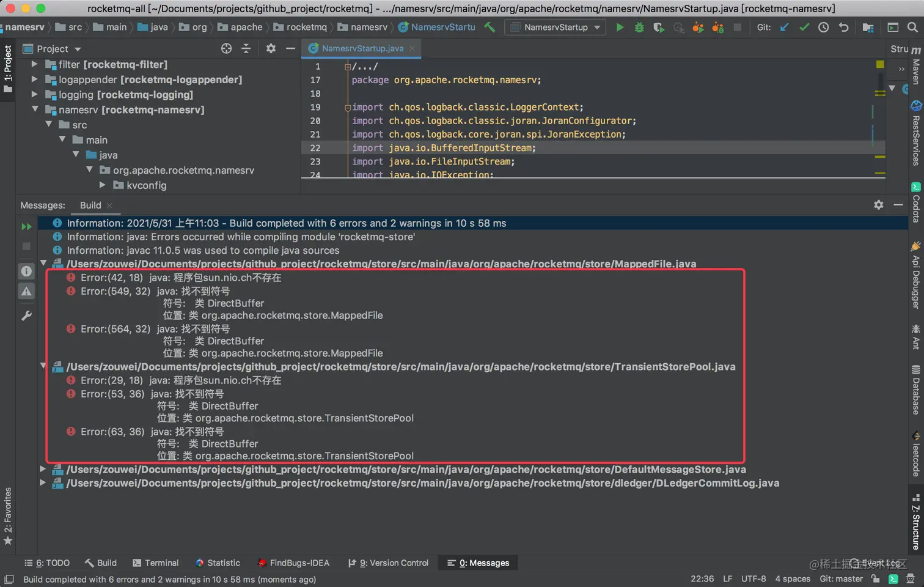Screen dimensions: 924x587
Task: Click the yellow inspection indicator atop the editor stripe
Action: point(880,64)
